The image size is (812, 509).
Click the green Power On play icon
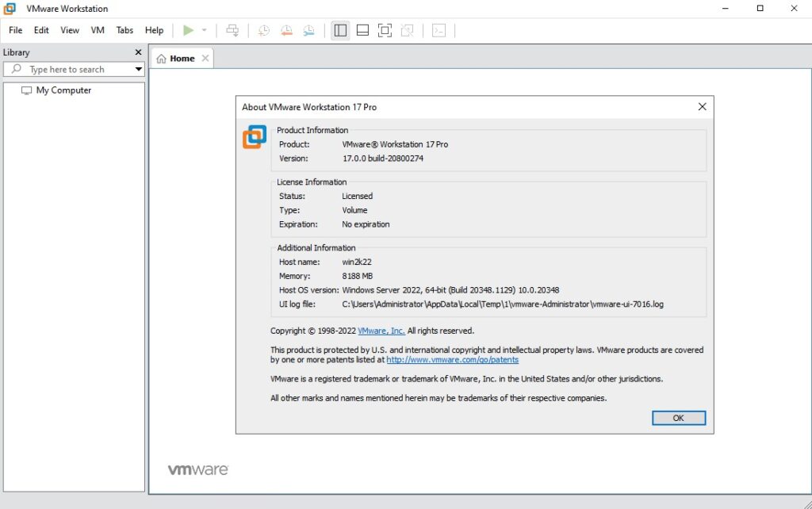coord(189,31)
